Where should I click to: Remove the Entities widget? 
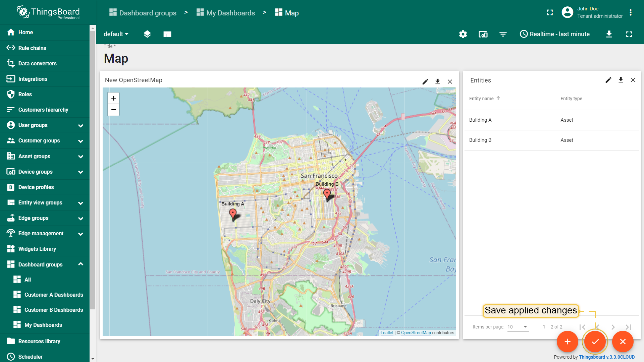tap(633, 80)
